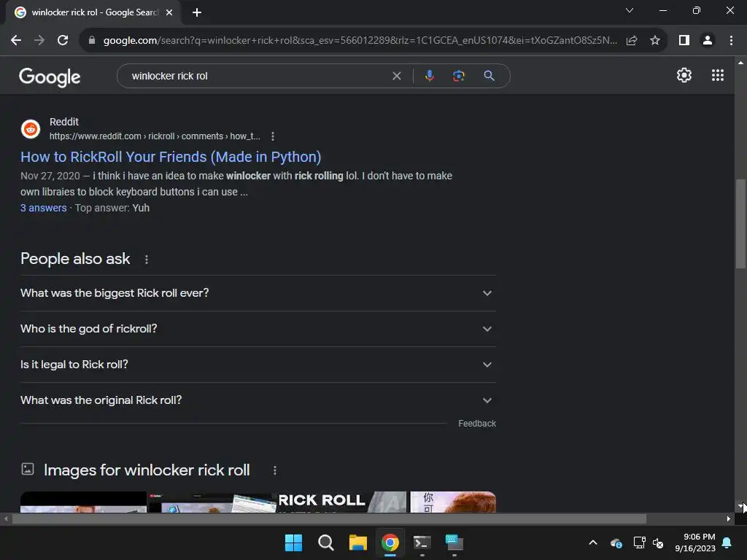
Task: Share this page from the address bar
Action: (632, 41)
